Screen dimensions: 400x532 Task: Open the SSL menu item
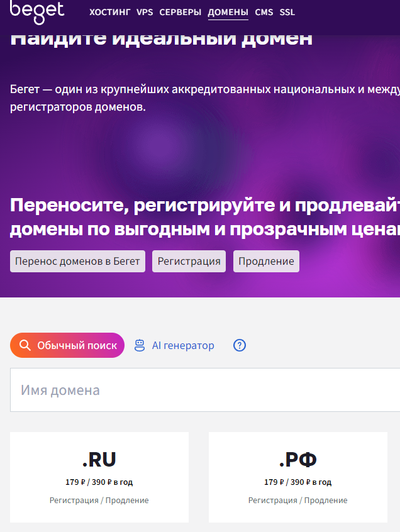click(x=287, y=12)
